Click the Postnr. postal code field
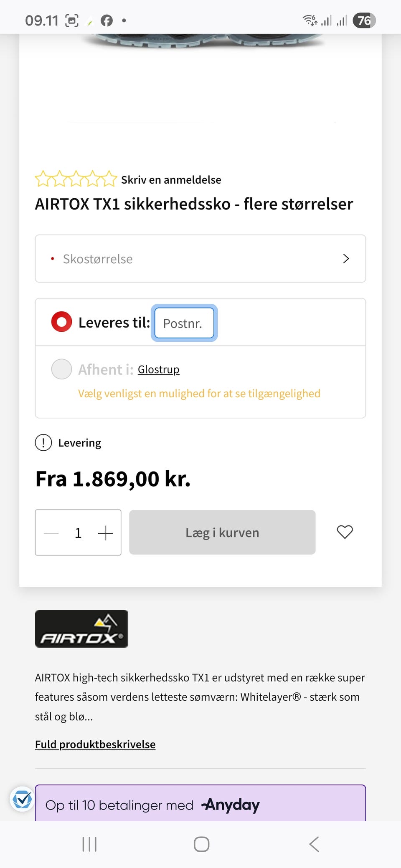Viewport: 401px width, 868px height. coord(184,323)
